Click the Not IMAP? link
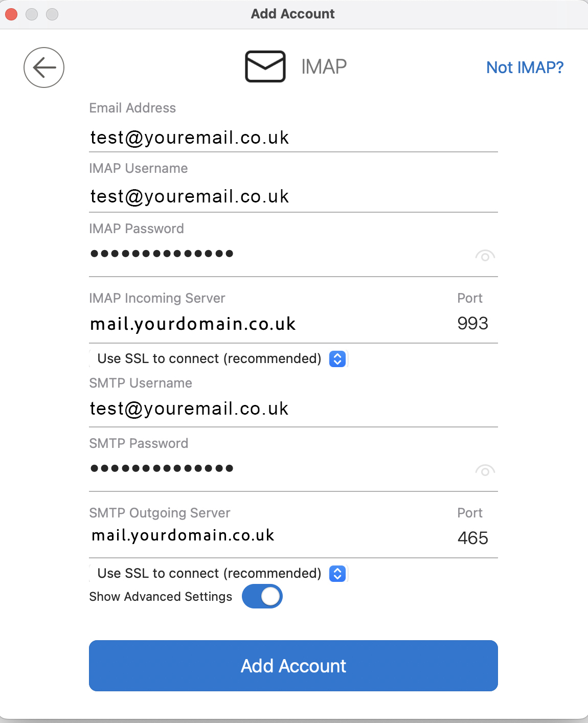 tap(525, 67)
